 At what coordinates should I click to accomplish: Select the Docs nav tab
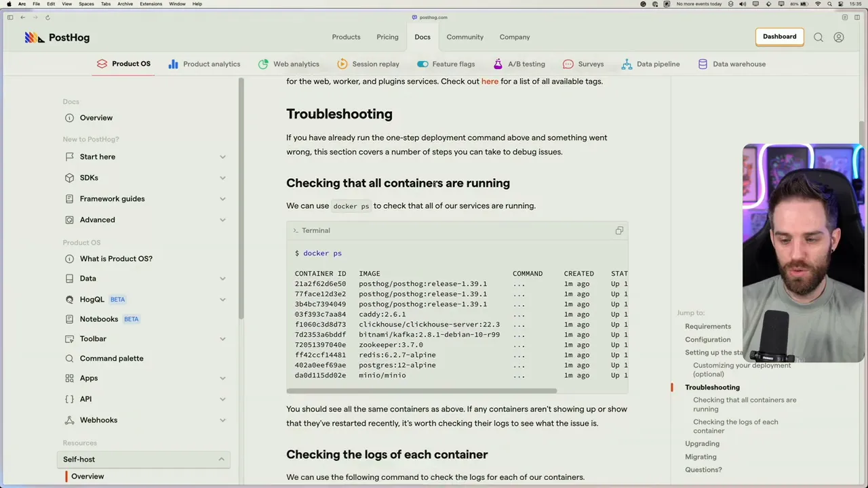422,37
